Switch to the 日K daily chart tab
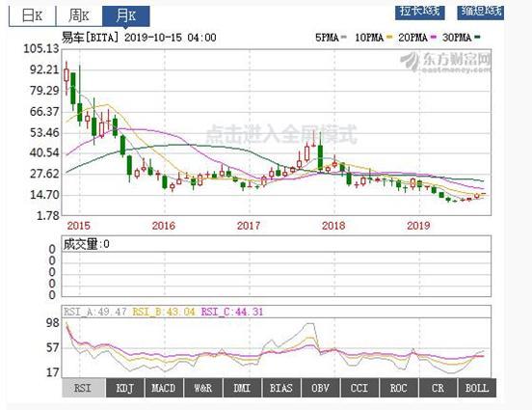Viewport: 532px width, 410px height. [x=32, y=15]
